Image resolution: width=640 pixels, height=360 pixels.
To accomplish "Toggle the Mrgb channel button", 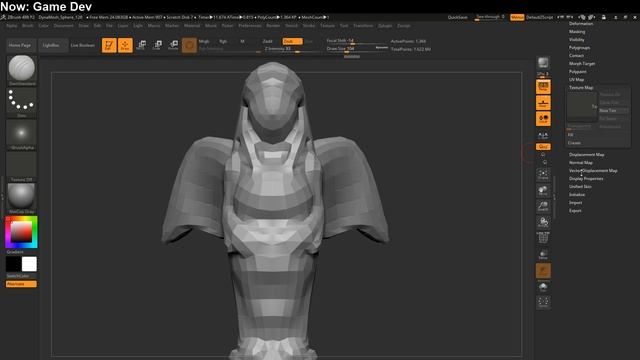I will tap(204, 41).
